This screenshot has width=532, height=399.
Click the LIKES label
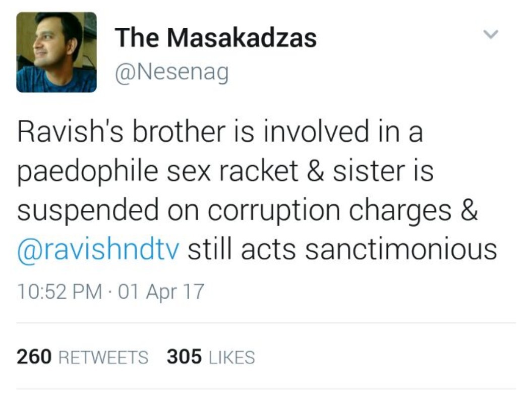pyautogui.click(x=231, y=357)
